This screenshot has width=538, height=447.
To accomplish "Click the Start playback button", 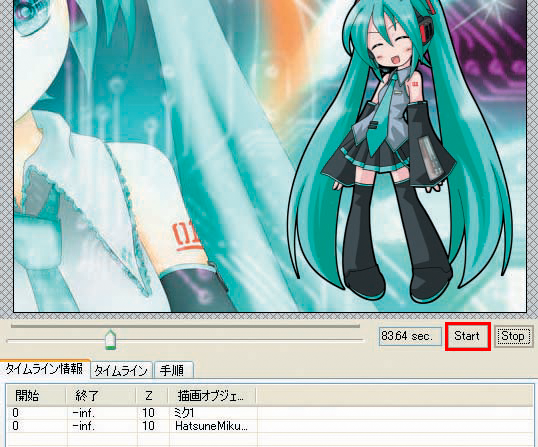I will pos(468,336).
